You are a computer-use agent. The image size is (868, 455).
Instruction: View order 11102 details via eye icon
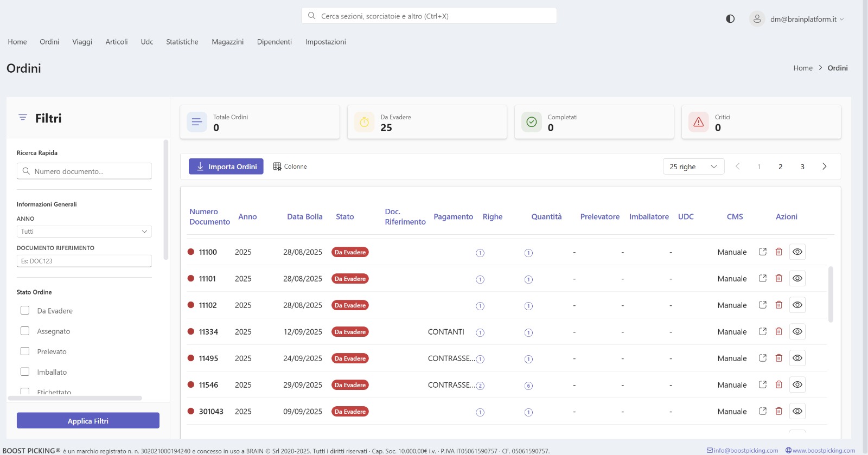(797, 305)
